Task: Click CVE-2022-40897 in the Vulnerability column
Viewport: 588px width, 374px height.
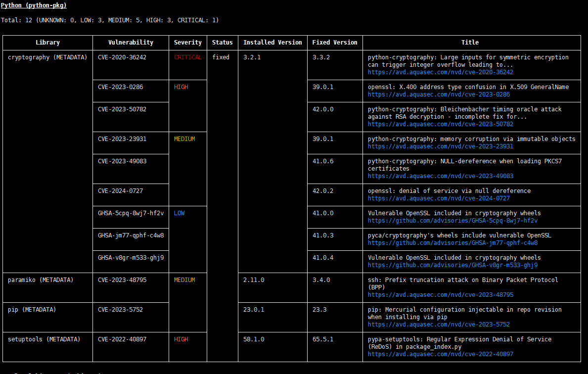Action: pos(122,339)
